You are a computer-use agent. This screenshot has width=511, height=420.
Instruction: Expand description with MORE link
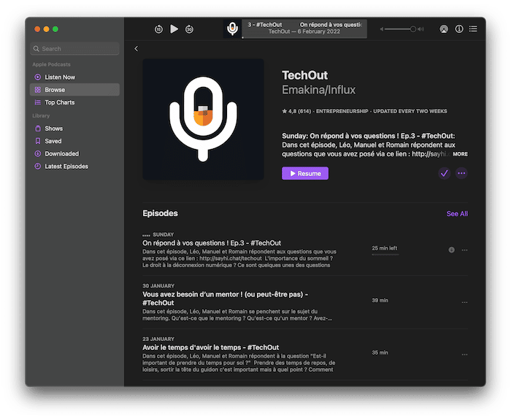[460, 154]
